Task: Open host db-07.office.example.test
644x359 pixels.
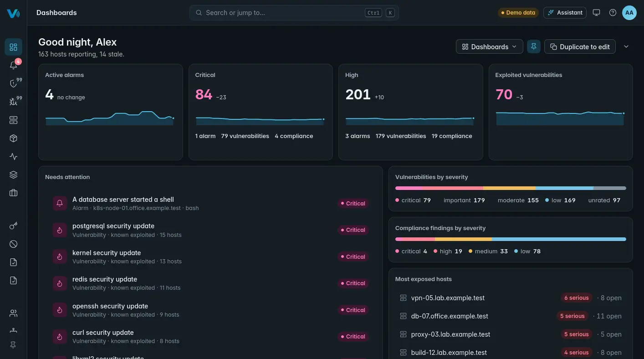Action: click(x=511, y=316)
